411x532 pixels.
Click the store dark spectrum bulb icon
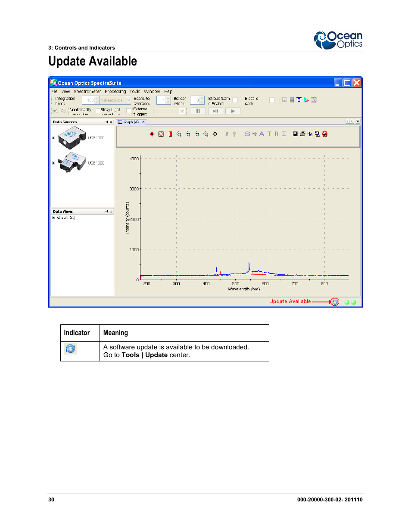click(x=227, y=134)
